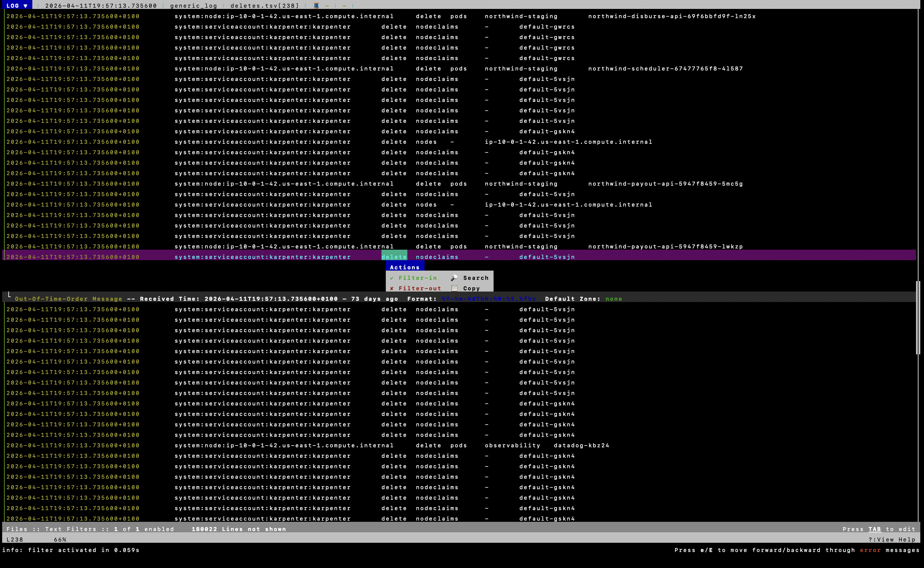Click nodeclaims in the selected purple row
The image size is (924, 568).
coord(437,257)
